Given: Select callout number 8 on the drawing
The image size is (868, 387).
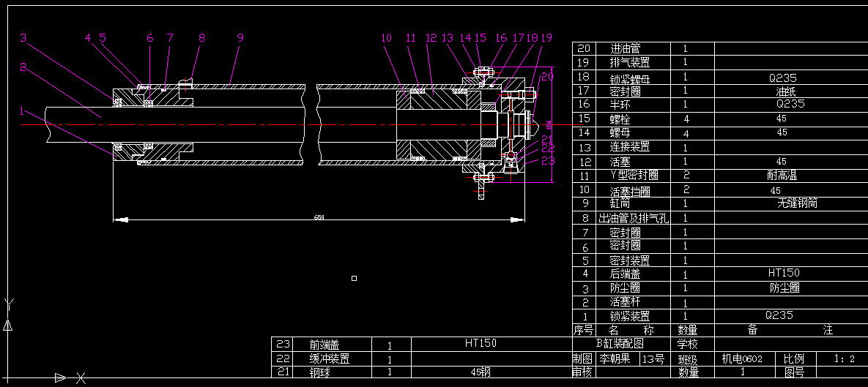Looking at the screenshot, I should 202,37.
